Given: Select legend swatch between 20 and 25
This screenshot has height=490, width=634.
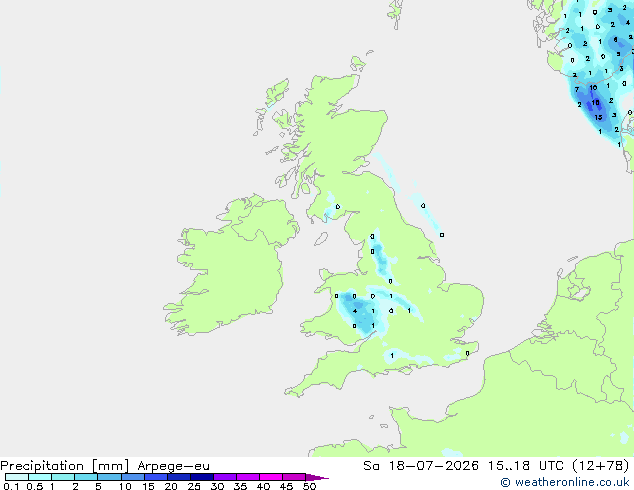Looking at the screenshot, I should [178, 477].
